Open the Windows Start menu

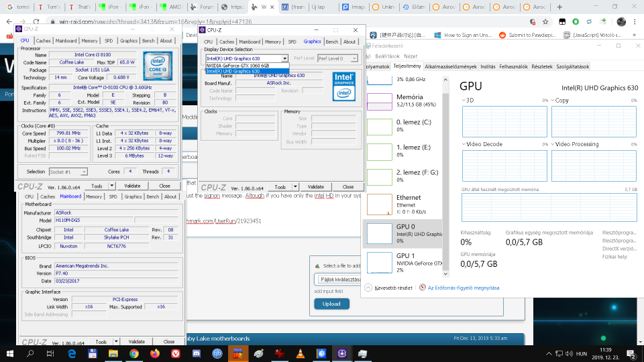click(10, 353)
